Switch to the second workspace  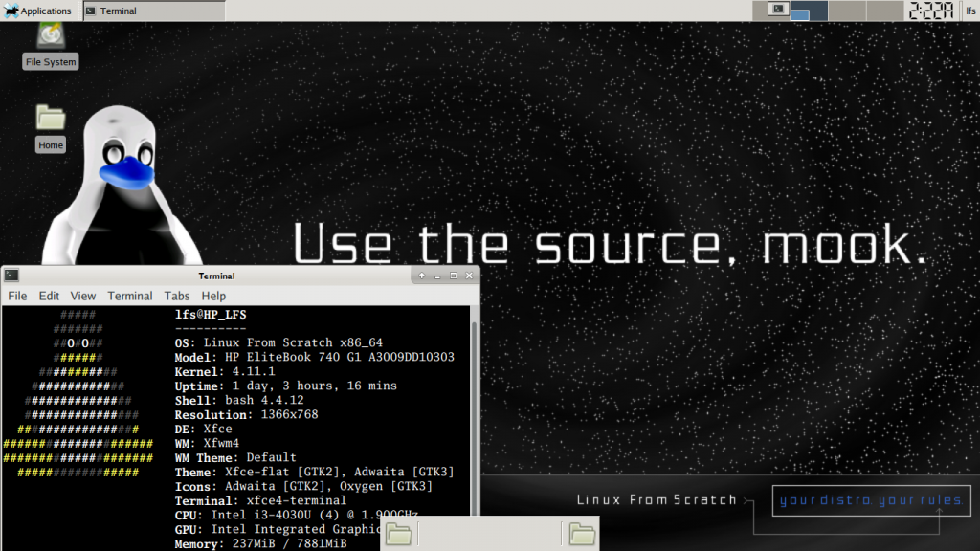[x=809, y=11]
